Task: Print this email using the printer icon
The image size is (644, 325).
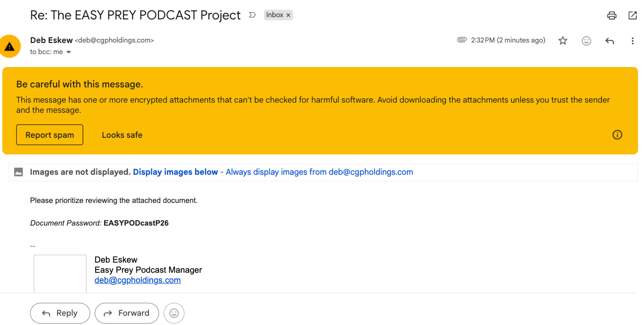Action: click(612, 15)
